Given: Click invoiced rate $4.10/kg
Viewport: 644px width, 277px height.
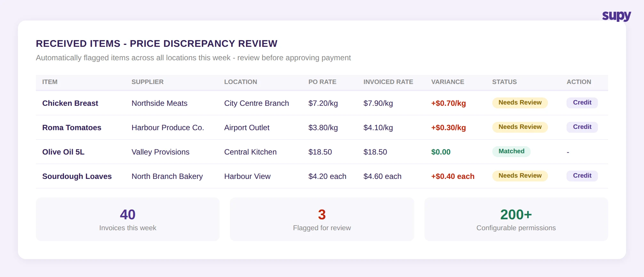Looking at the screenshot, I should click(378, 128).
